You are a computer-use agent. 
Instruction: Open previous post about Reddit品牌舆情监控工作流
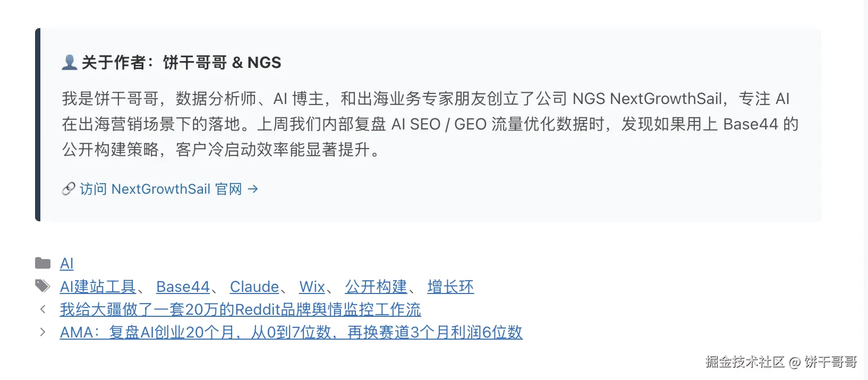240,309
